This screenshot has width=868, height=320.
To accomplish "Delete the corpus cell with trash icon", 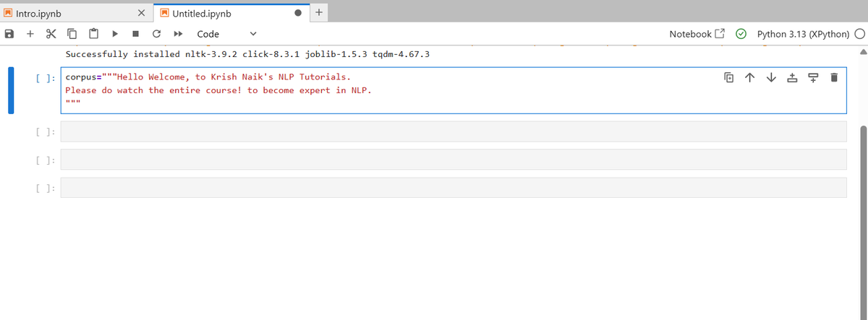I will (x=833, y=77).
